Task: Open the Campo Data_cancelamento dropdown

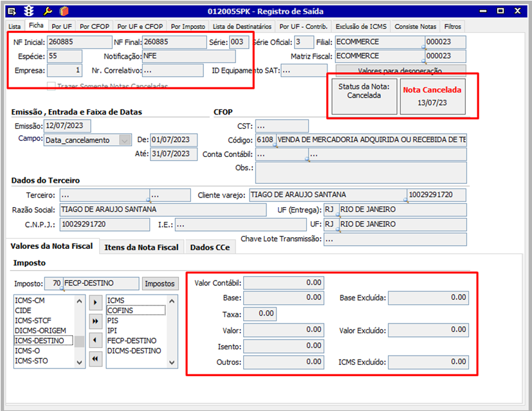Action: tap(125, 140)
